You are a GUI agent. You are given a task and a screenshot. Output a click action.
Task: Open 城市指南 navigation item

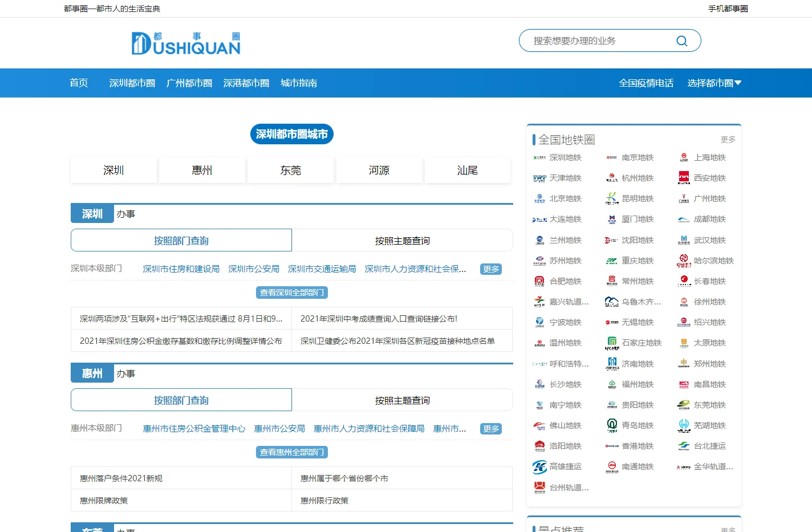[x=299, y=83]
